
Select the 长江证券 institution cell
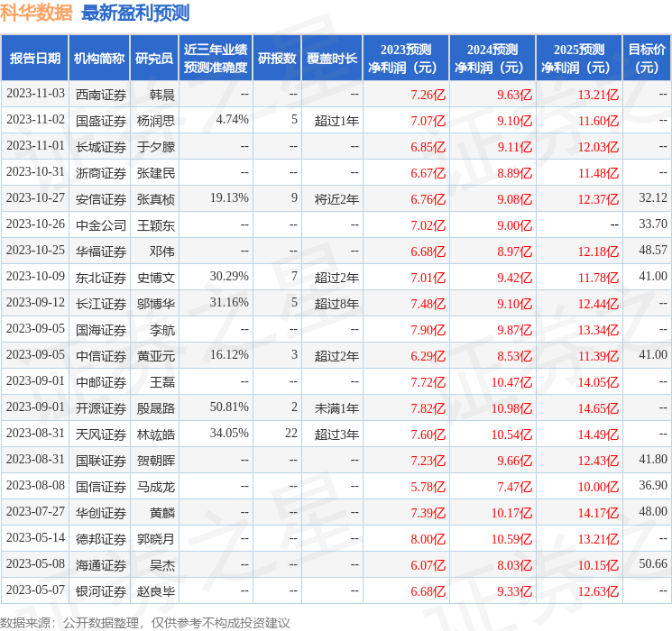click(x=101, y=304)
